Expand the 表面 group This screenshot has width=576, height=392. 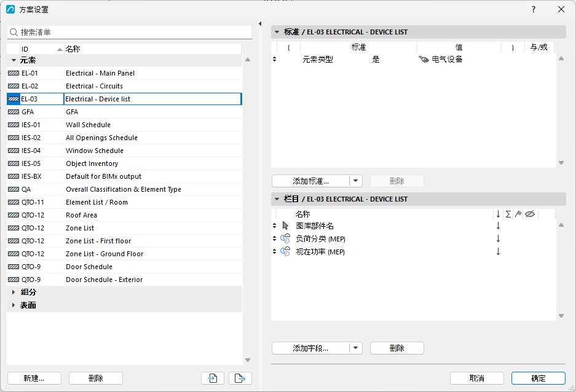point(14,305)
